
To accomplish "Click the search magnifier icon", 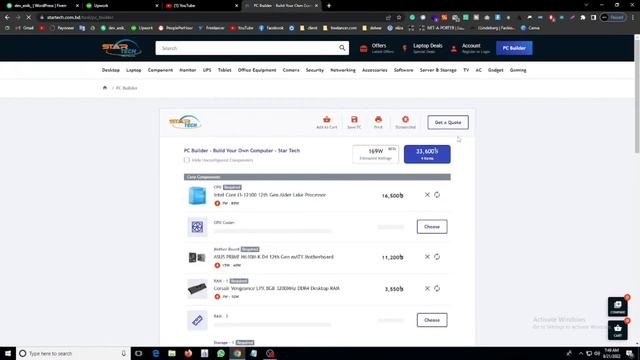I will pos(342,48).
